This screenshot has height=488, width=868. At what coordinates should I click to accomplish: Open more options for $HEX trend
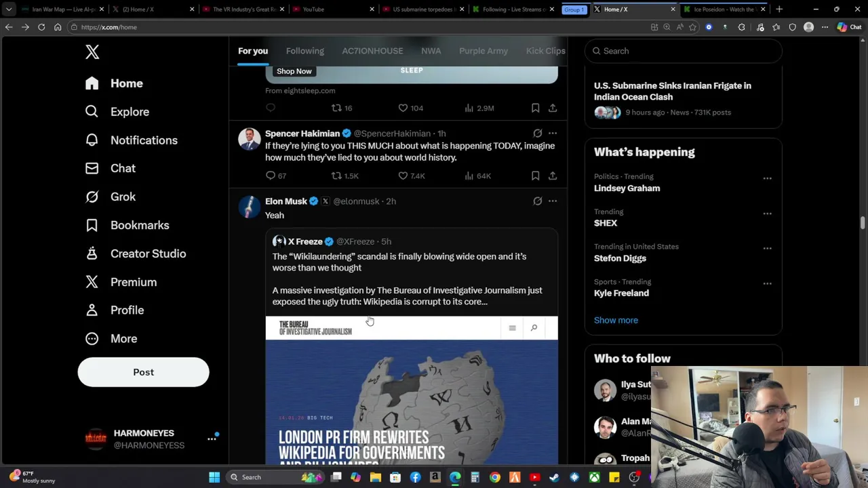click(x=767, y=213)
